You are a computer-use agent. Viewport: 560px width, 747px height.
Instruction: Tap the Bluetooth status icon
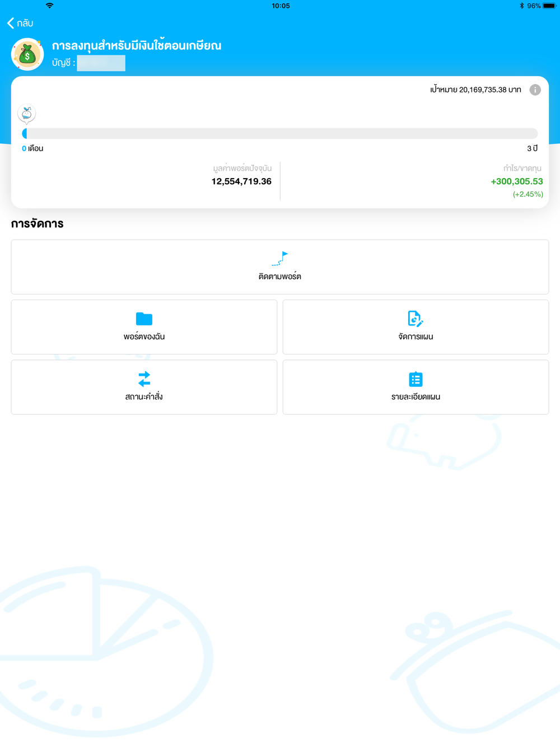(521, 6)
